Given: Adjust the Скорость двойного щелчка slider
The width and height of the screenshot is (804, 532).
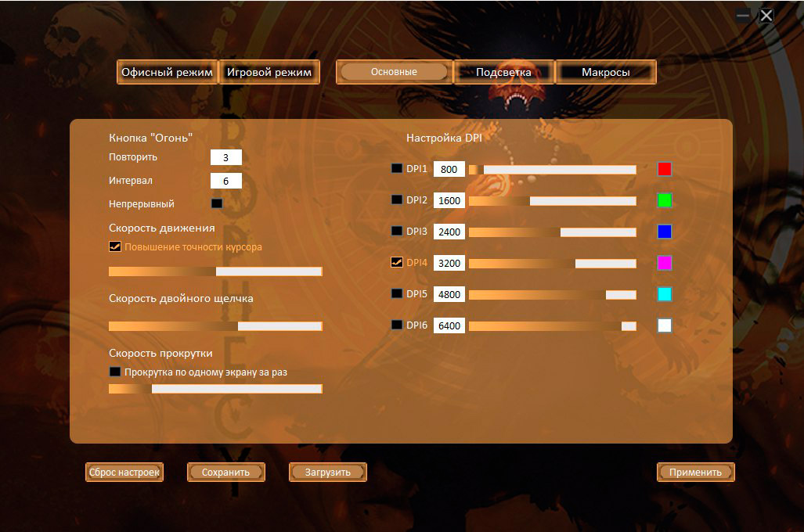Looking at the screenshot, I should tap(238, 326).
